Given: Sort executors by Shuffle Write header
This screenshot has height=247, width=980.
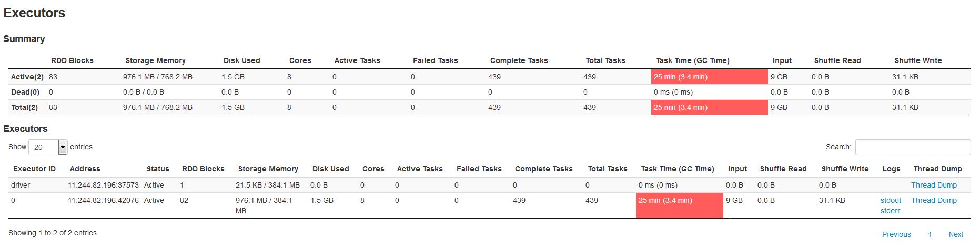Looking at the screenshot, I should [845, 169].
